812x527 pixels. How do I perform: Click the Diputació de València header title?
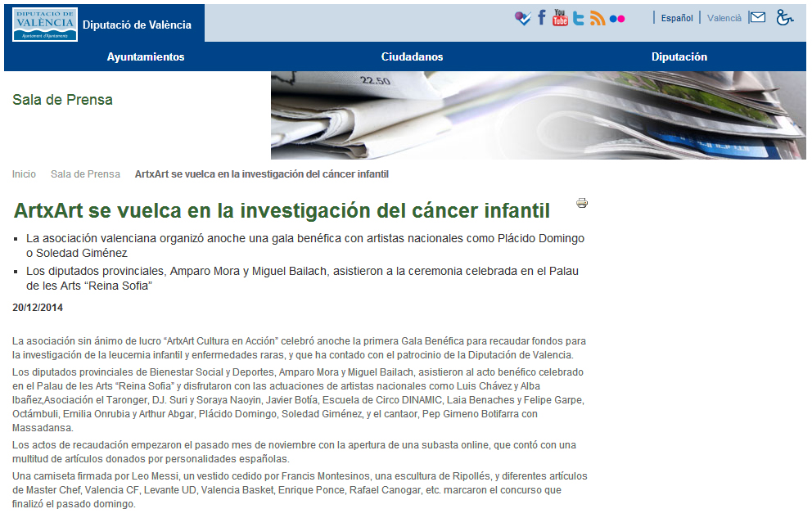(137, 25)
